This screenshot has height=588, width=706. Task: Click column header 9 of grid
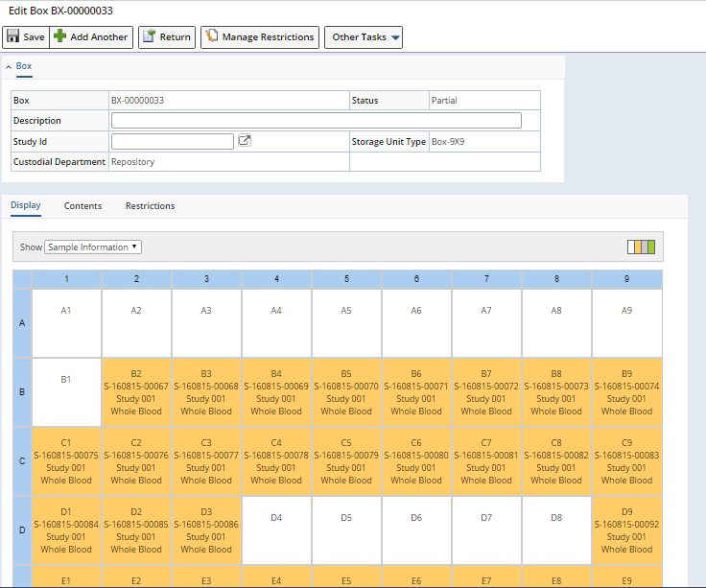coord(627,279)
